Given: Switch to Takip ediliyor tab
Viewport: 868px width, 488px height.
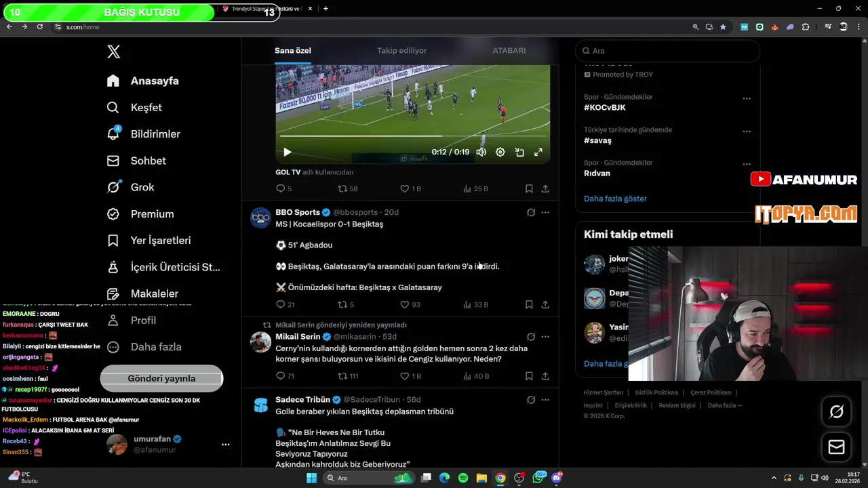Looking at the screenshot, I should point(402,51).
